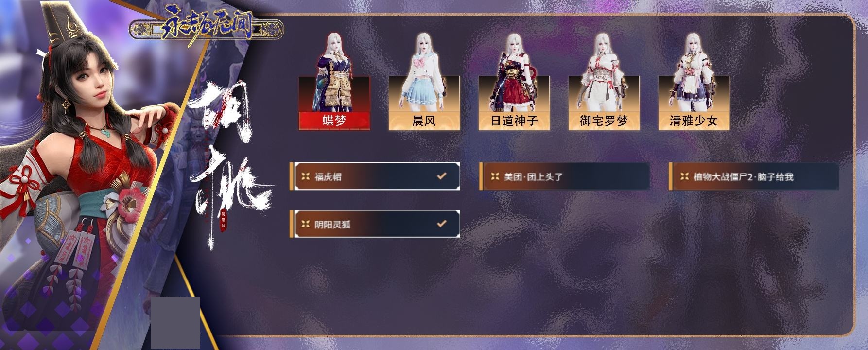Click the flower icon beside 美团·团上头了

tap(495, 176)
